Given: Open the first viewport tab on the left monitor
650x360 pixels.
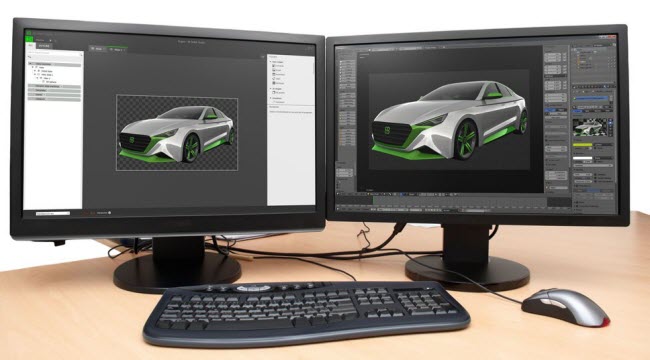Looking at the screenshot, I should point(97,49).
